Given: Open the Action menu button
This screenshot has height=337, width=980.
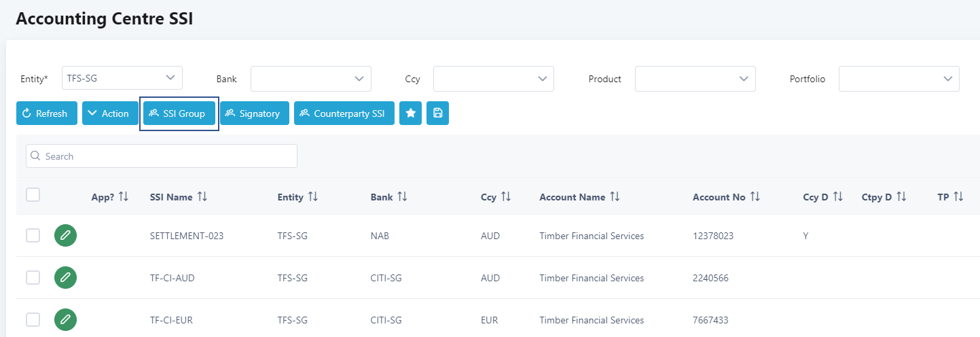Looking at the screenshot, I should (109, 113).
